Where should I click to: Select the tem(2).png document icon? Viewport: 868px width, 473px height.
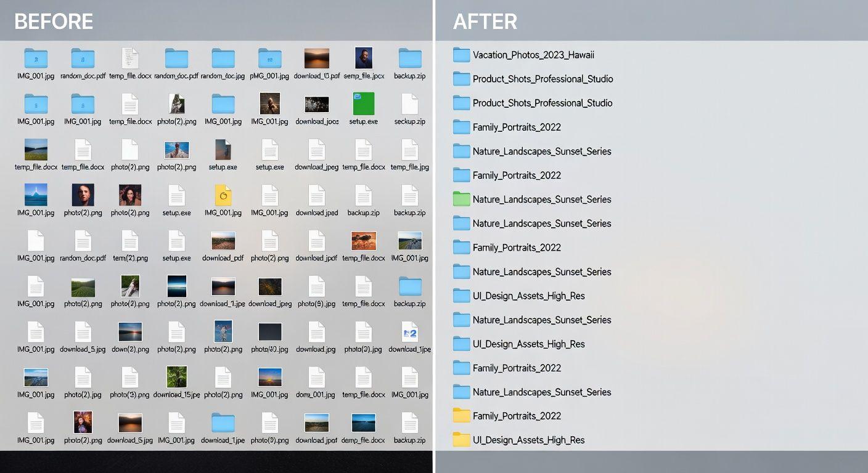129,241
